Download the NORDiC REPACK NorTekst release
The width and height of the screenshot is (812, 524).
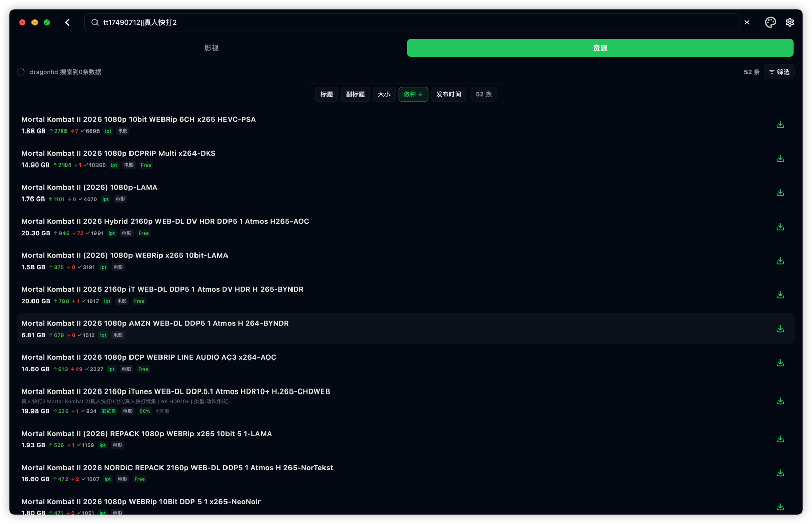780,473
